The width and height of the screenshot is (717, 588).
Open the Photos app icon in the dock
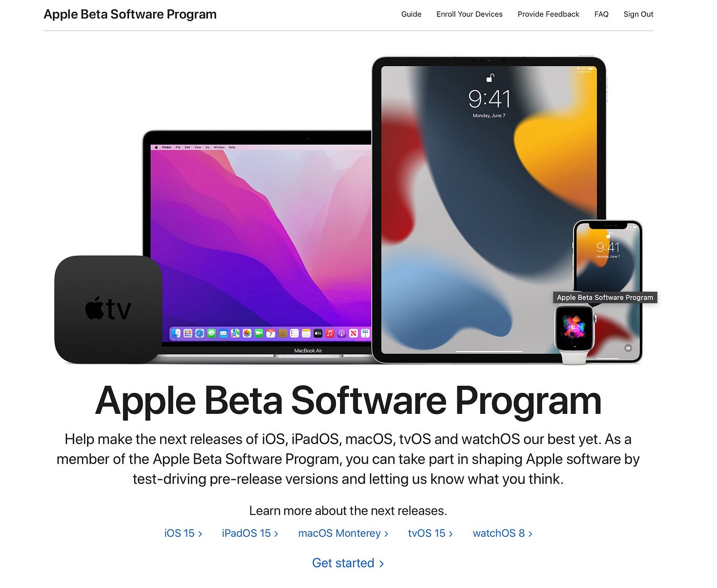pyautogui.click(x=247, y=333)
